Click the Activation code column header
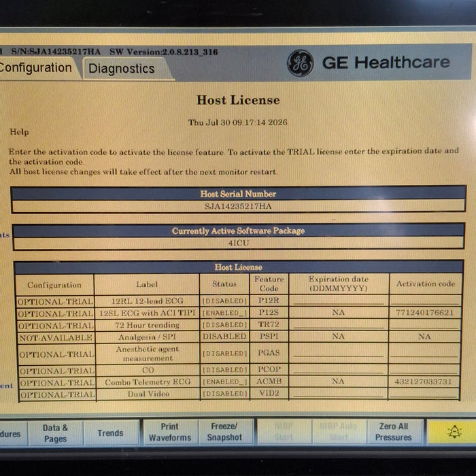This screenshot has height=476, width=476. (x=425, y=284)
